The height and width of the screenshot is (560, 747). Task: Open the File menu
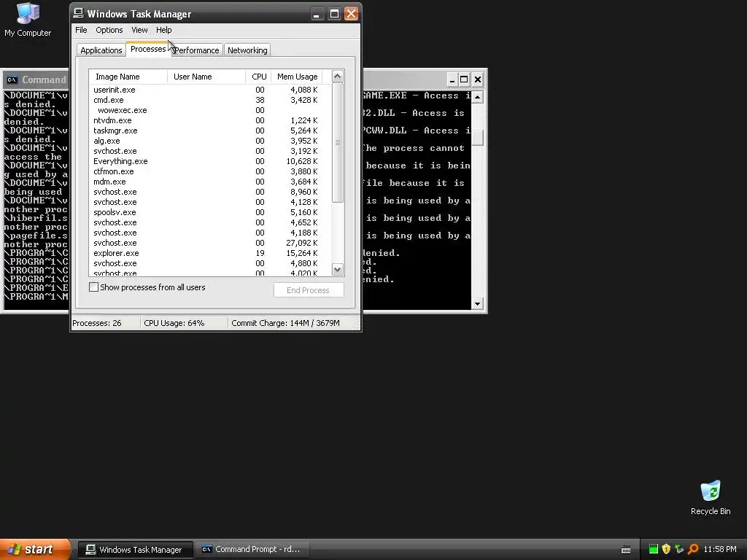pos(81,30)
